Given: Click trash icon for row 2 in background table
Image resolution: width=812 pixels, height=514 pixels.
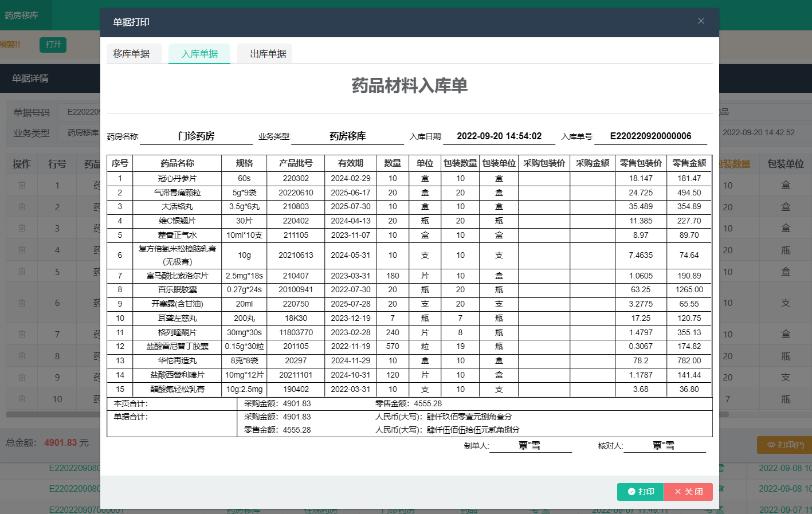Looking at the screenshot, I should (x=22, y=206).
